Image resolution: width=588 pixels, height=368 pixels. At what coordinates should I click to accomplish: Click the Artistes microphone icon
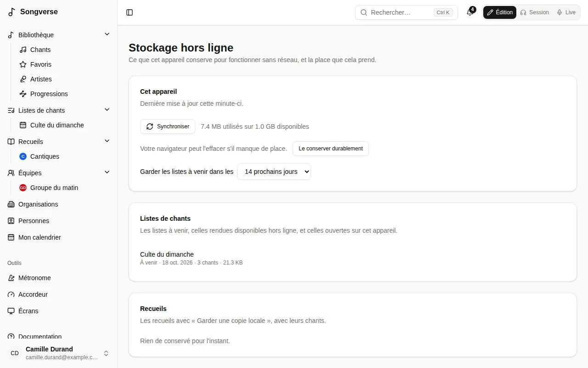pos(23,79)
